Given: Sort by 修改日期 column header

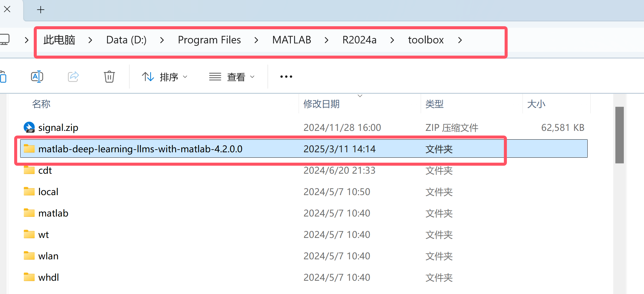Looking at the screenshot, I should coord(321,104).
